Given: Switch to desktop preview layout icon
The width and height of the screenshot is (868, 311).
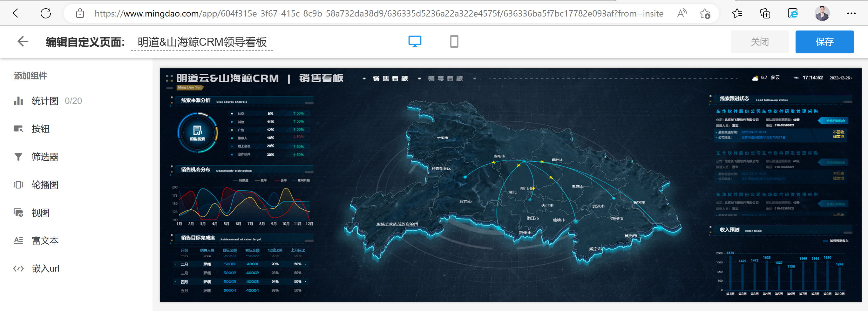Looking at the screenshot, I should pyautogui.click(x=415, y=42).
